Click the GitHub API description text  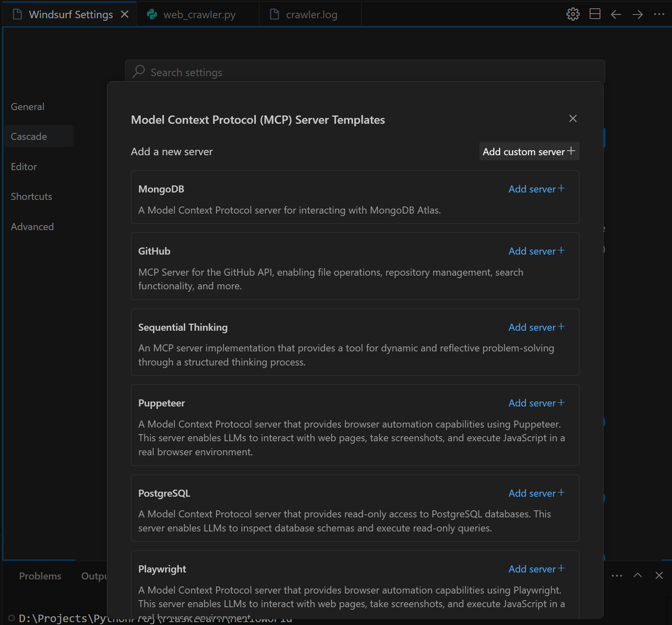pyautogui.click(x=331, y=279)
